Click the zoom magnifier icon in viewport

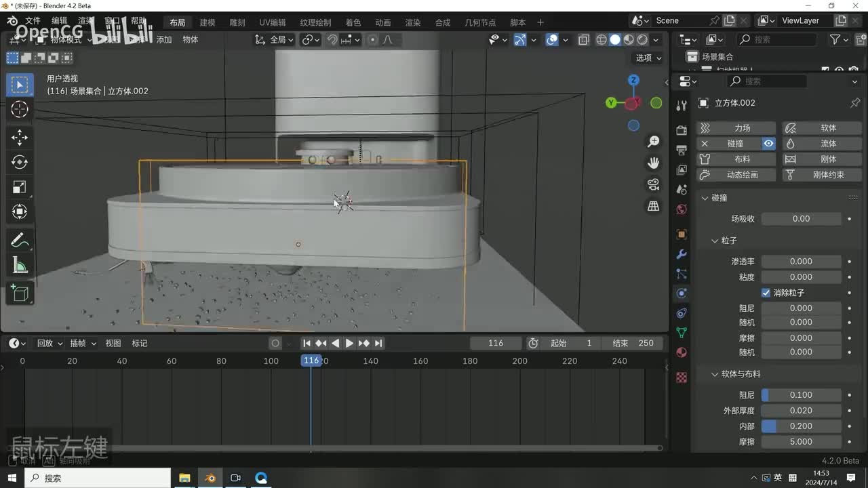click(x=654, y=141)
